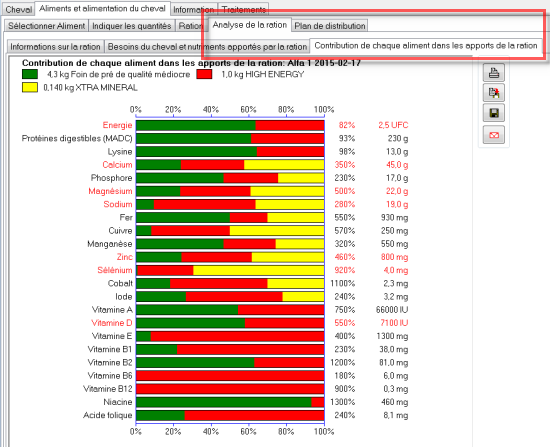Click the Niacine row label
This screenshot has height=447, width=550.
[x=118, y=402]
